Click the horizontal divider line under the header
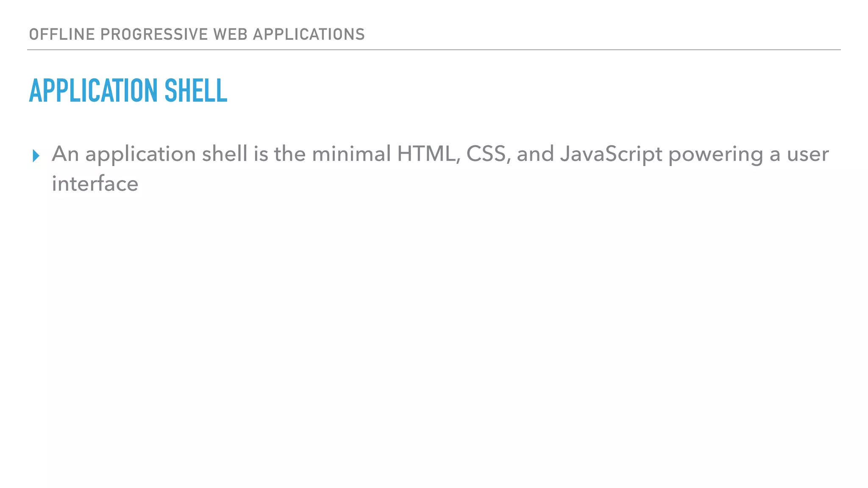Image resolution: width=868 pixels, height=488 pixels. [434, 50]
